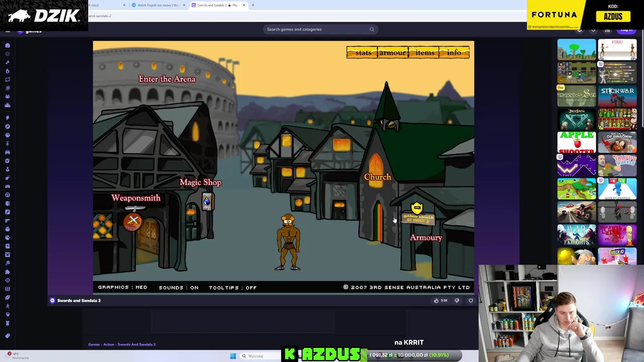
Task: Open the armour tab
Action: point(392,53)
